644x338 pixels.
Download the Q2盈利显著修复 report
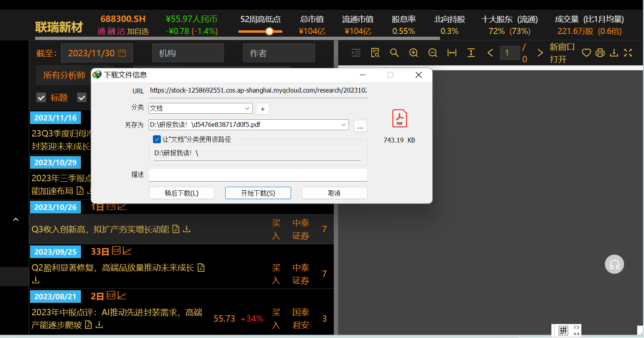coord(36,280)
